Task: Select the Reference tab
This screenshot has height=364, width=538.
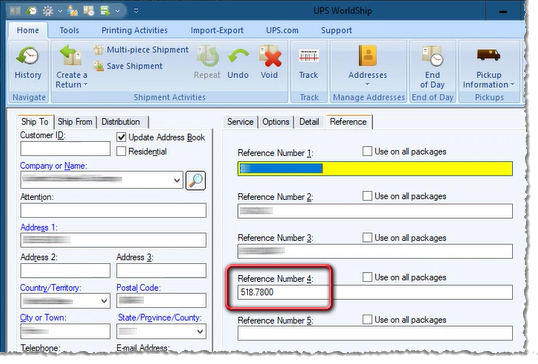Action: click(348, 121)
